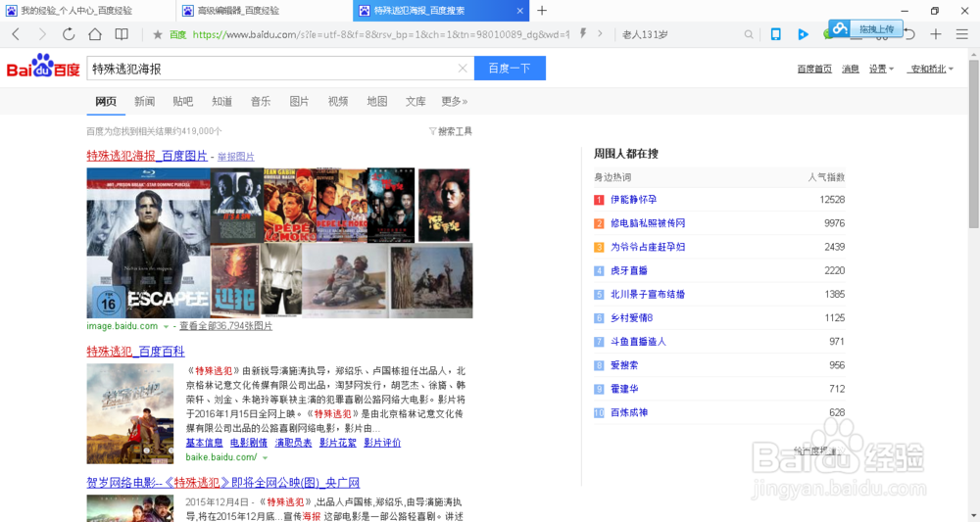Open the 影片花絮 baike sublink

click(x=337, y=443)
